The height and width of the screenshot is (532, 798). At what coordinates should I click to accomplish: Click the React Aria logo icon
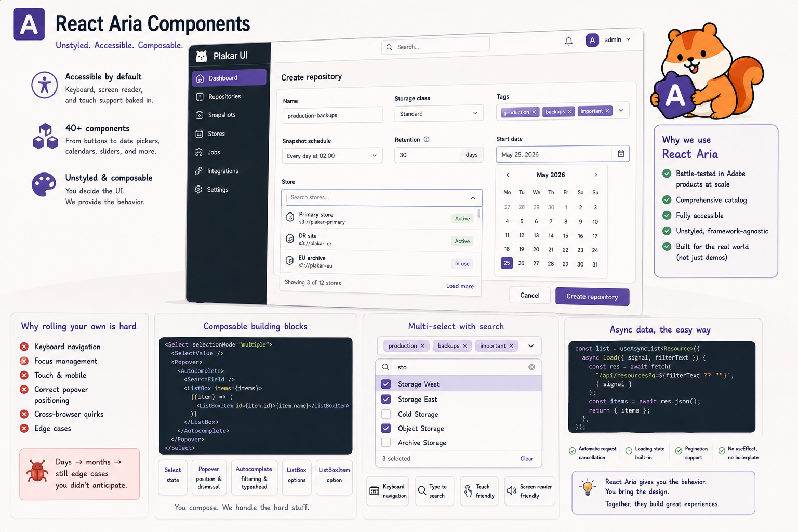[x=29, y=24]
